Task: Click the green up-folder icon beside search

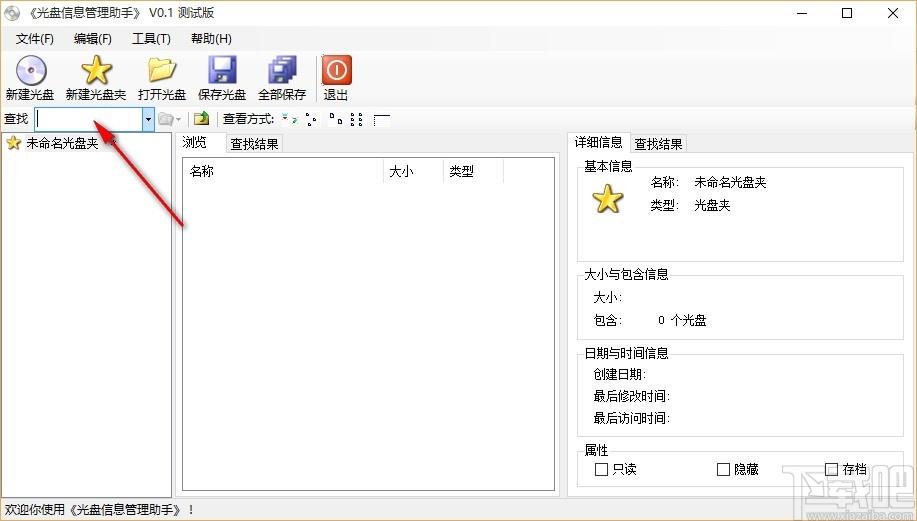Action: tap(202, 119)
